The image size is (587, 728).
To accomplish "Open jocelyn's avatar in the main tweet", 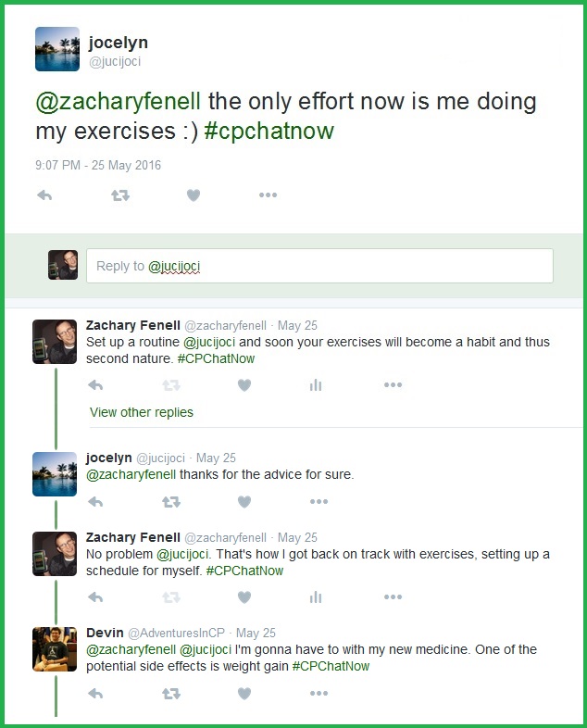I will point(57,49).
